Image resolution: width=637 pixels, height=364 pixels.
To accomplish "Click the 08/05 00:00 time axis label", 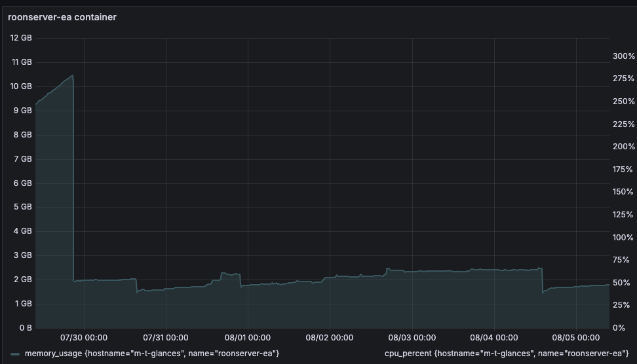I will 575,338.
